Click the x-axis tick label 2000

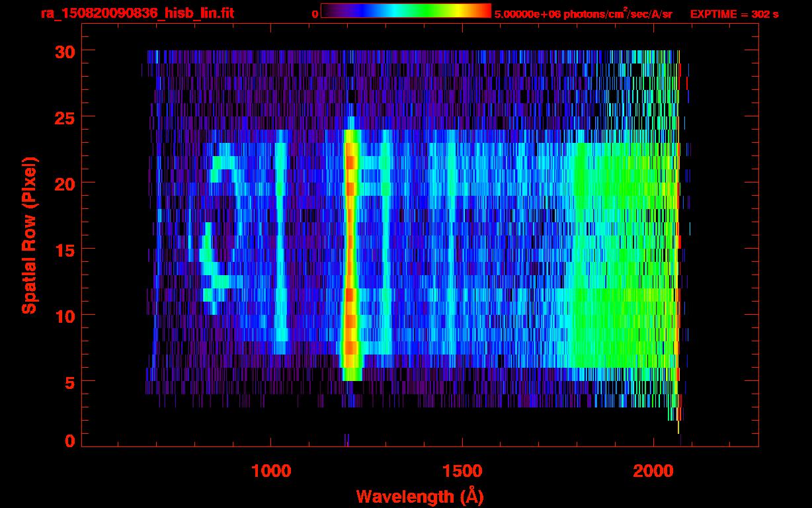pos(653,471)
